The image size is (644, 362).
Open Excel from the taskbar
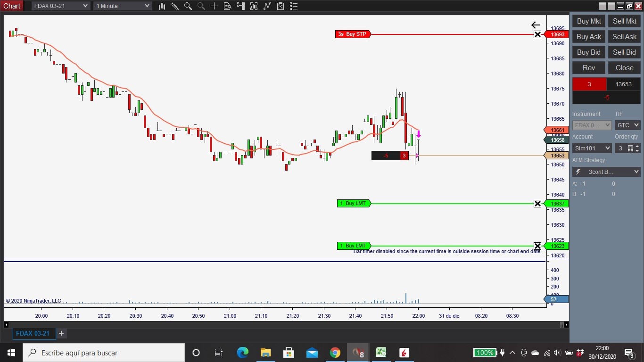tap(381, 353)
